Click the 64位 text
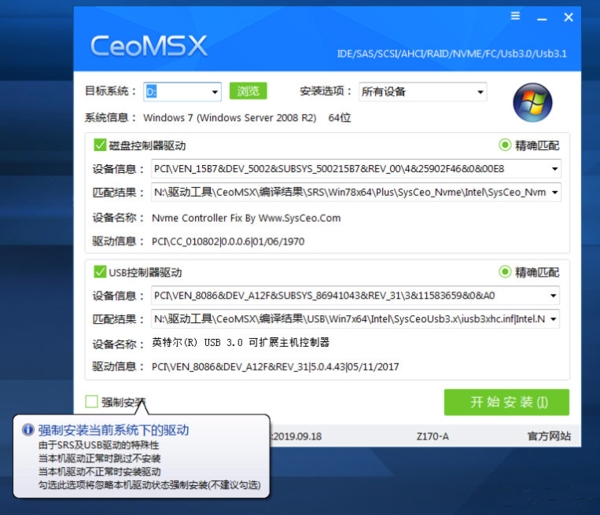This screenshot has height=515, width=600. tap(339, 117)
